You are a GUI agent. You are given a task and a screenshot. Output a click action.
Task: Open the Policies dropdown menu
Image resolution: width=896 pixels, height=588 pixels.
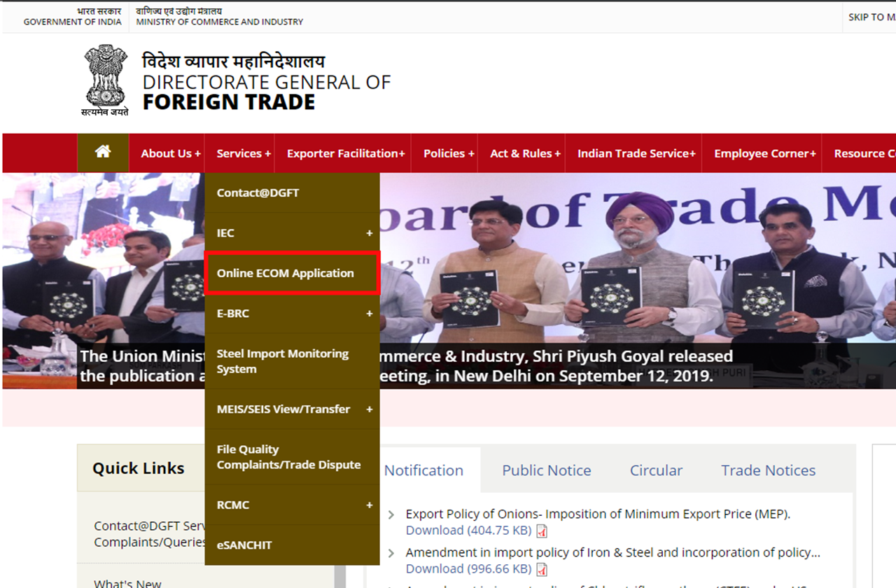[x=449, y=153]
